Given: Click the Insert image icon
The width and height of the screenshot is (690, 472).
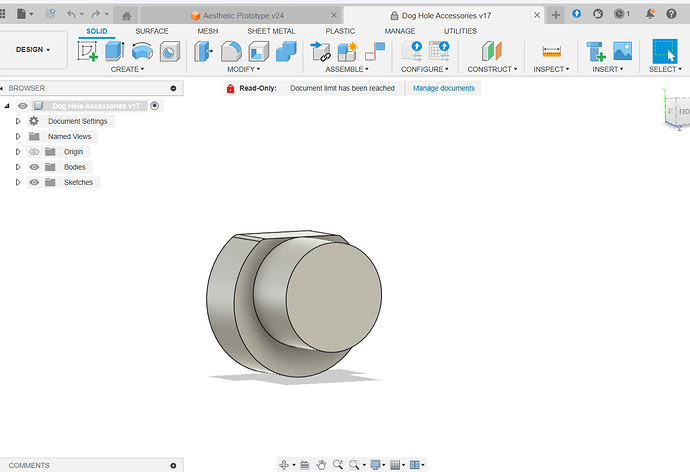Looking at the screenshot, I should click(x=622, y=52).
